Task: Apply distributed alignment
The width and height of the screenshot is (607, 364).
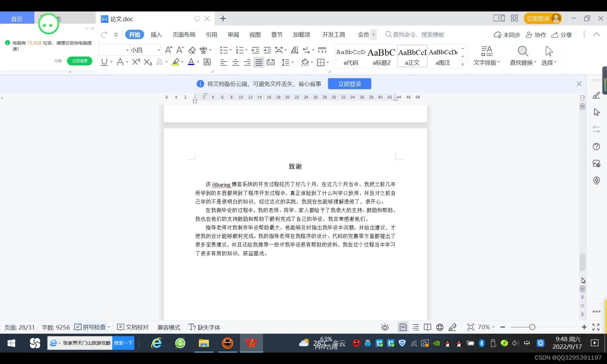Action: [270, 62]
